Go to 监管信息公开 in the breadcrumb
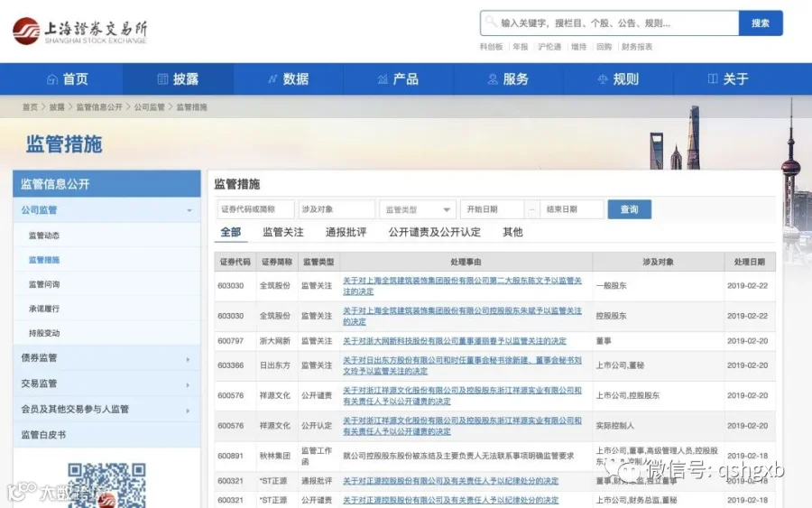 click(99, 107)
